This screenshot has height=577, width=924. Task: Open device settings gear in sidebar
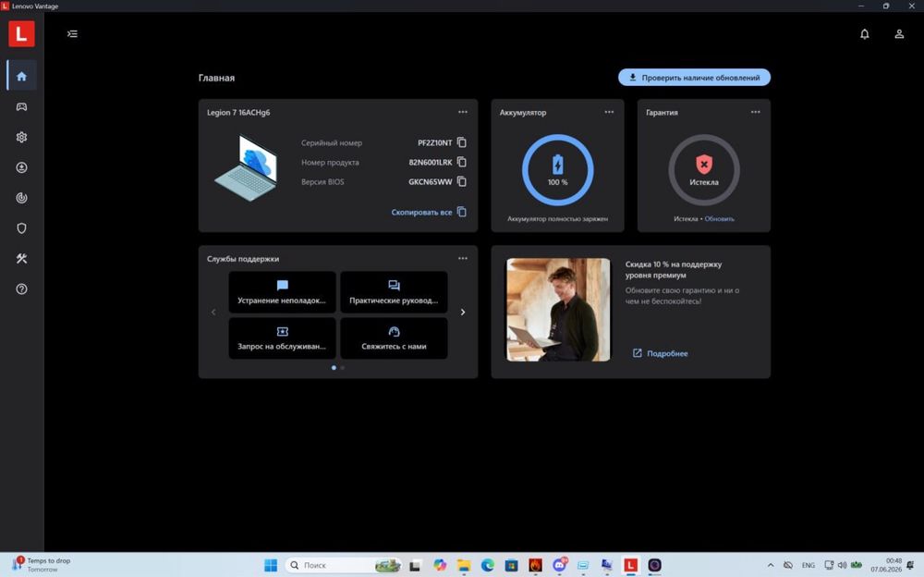22,137
